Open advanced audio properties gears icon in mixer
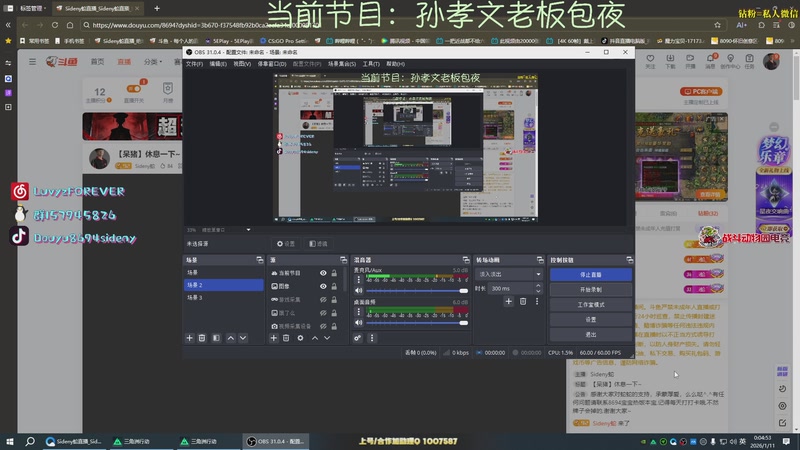800x450 pixels. point(358,338)
